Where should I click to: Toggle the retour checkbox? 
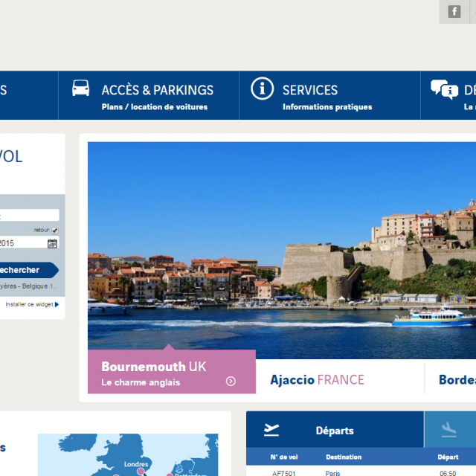54,231
